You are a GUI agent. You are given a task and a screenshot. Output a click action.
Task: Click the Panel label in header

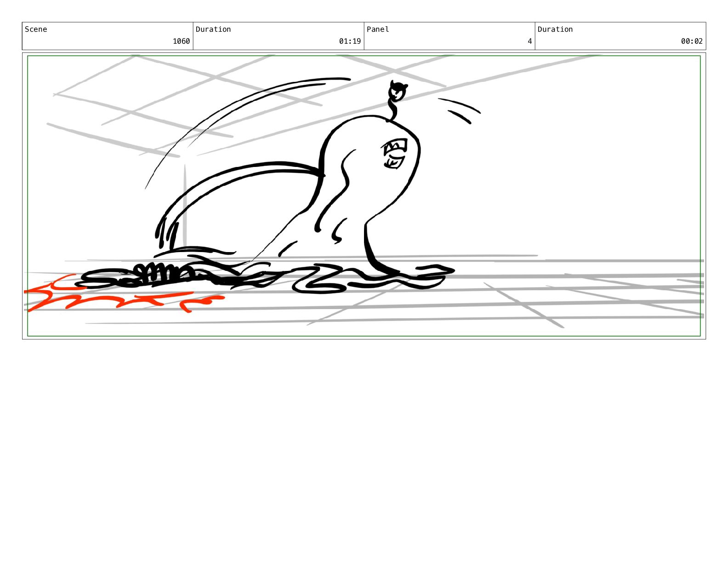[378, 29]
